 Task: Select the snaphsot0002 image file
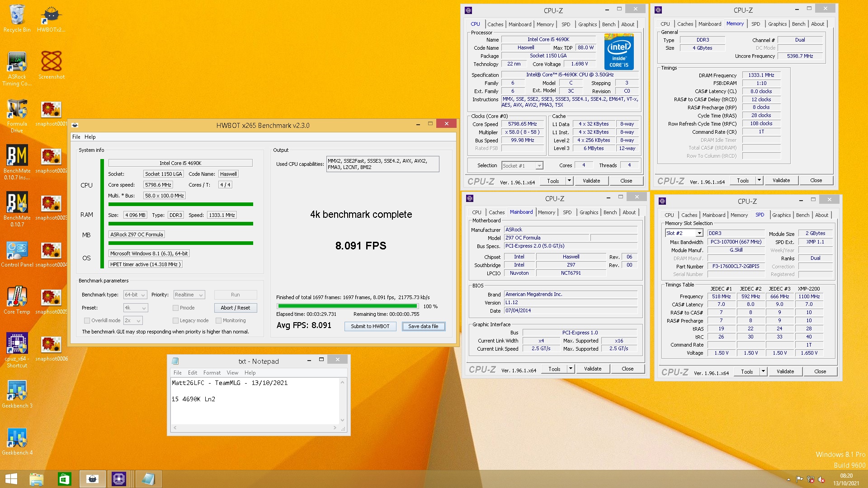coord(51,160)
